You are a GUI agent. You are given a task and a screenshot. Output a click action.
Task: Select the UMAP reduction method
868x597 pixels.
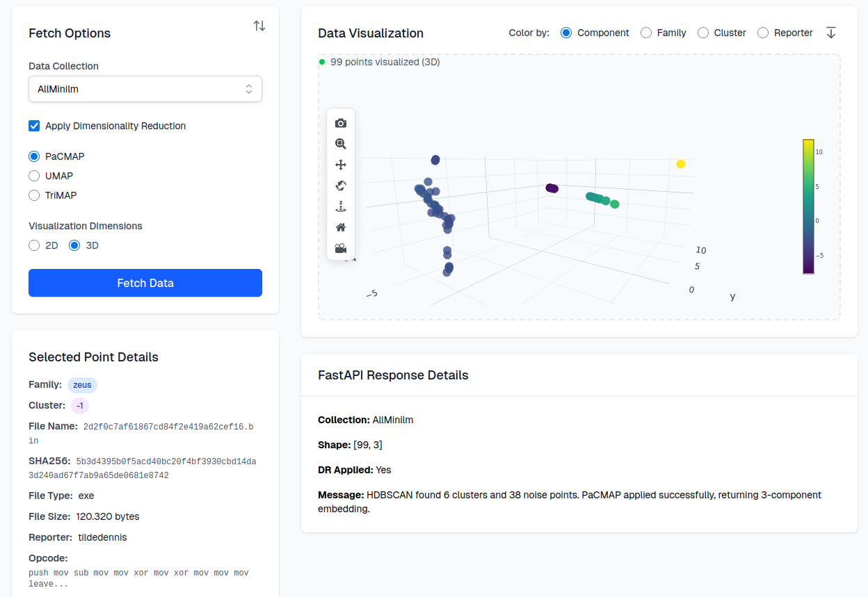pos(34,176)
